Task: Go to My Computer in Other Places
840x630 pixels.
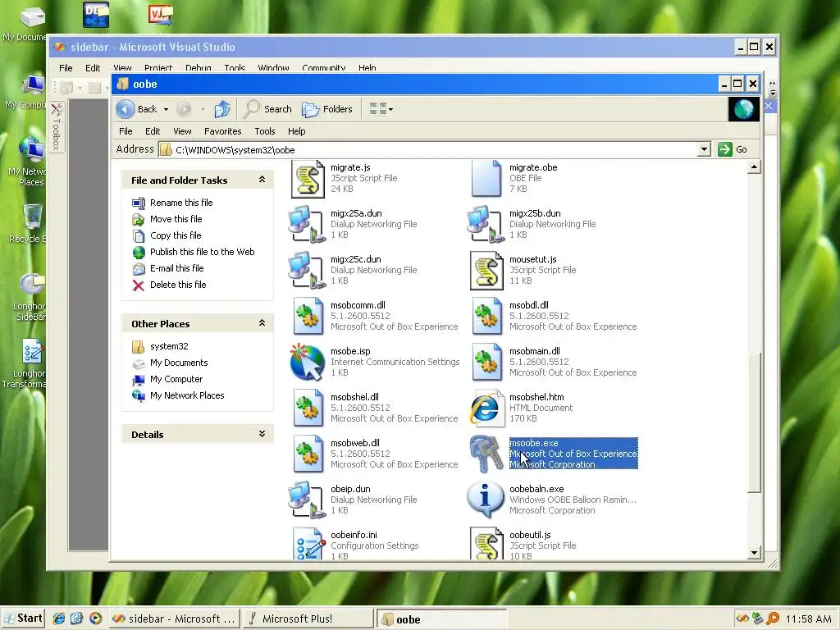Action: pos(176,379)
